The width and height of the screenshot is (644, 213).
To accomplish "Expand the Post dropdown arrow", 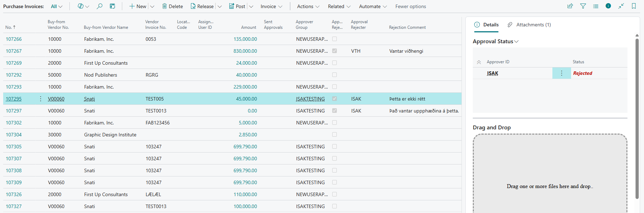I will click(x=251, y=6).
